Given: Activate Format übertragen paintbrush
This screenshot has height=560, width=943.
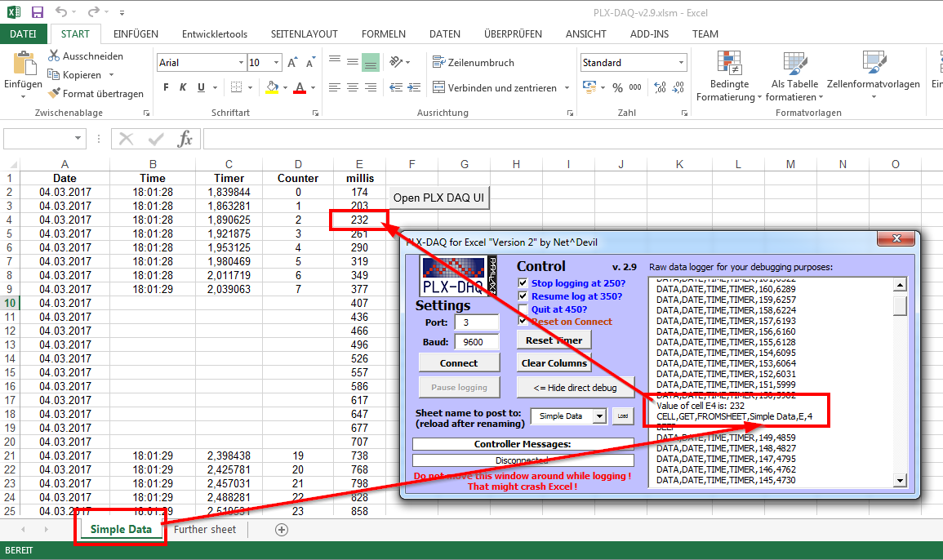Looking at the screenshot, I should coord(96,93).
